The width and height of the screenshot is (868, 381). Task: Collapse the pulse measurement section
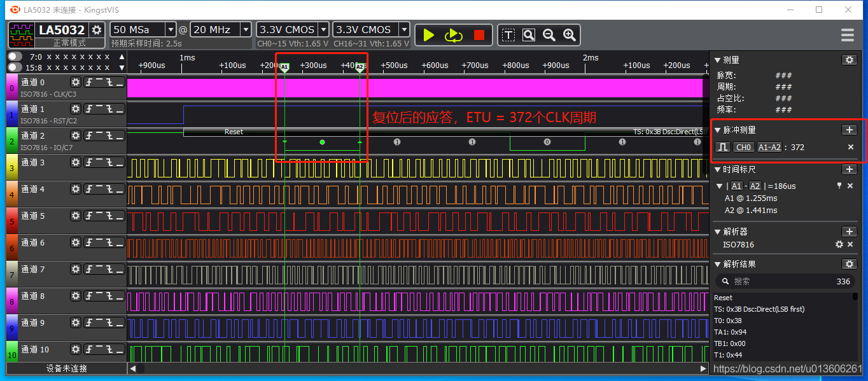[x=718, y=130]
